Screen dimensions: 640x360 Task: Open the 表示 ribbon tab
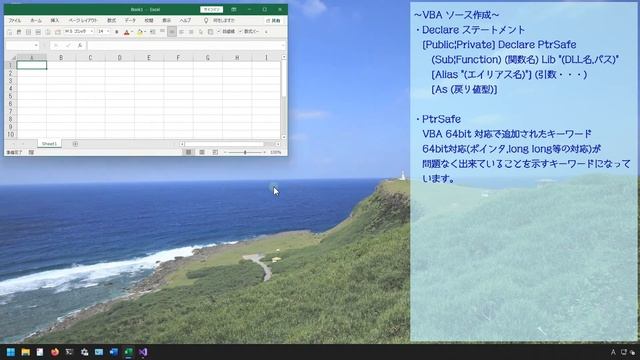tap(167, 20)
